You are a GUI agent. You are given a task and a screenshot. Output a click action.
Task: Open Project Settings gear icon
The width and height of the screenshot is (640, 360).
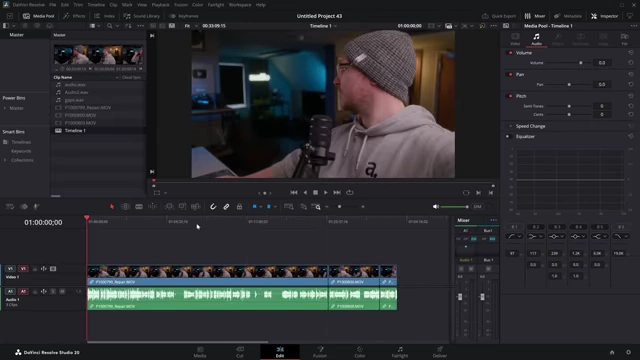pyautogui.click(x=628, y=352)
